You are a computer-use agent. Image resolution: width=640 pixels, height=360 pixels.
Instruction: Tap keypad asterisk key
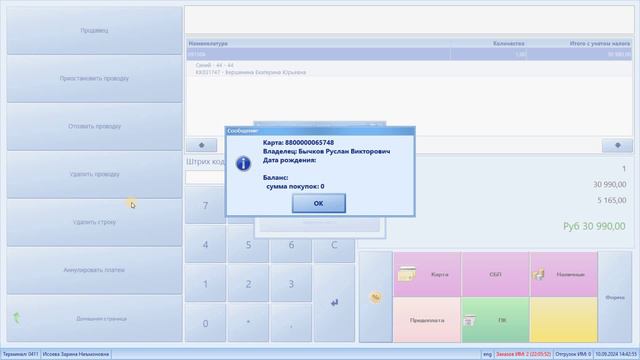pos(248,323)
